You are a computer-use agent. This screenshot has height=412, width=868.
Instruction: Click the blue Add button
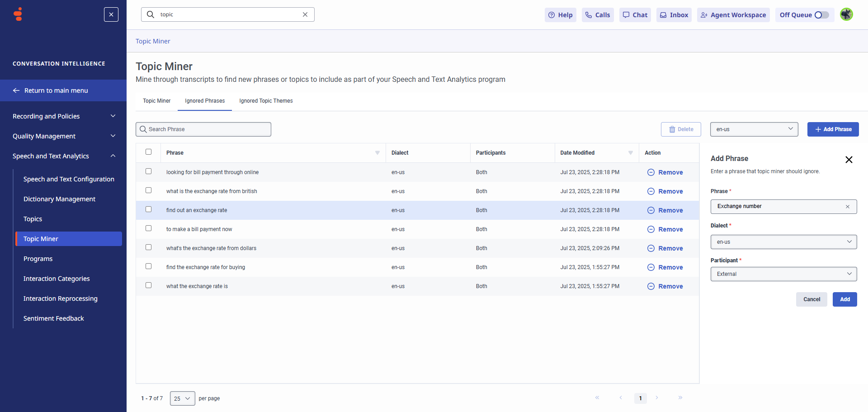[844, 299]
